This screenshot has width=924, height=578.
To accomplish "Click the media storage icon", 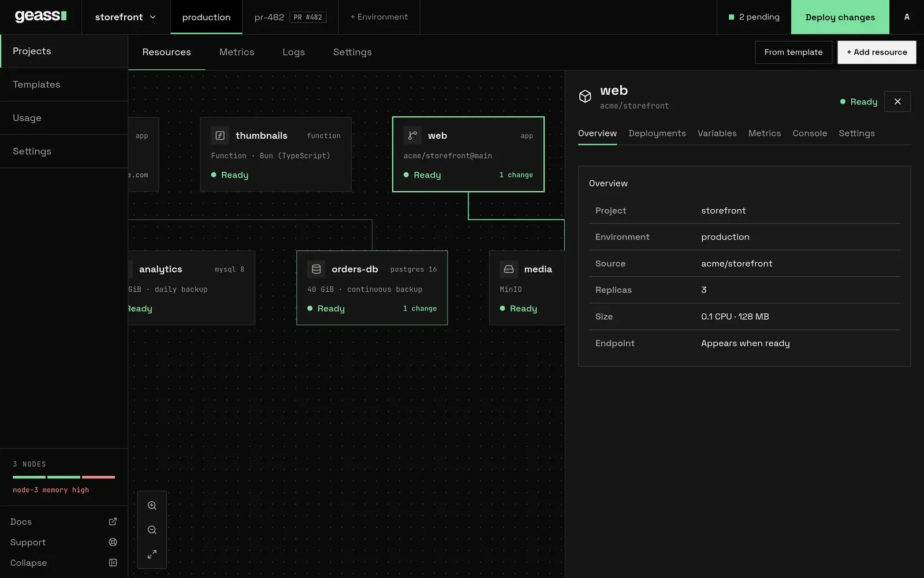I will coord(509,269).
